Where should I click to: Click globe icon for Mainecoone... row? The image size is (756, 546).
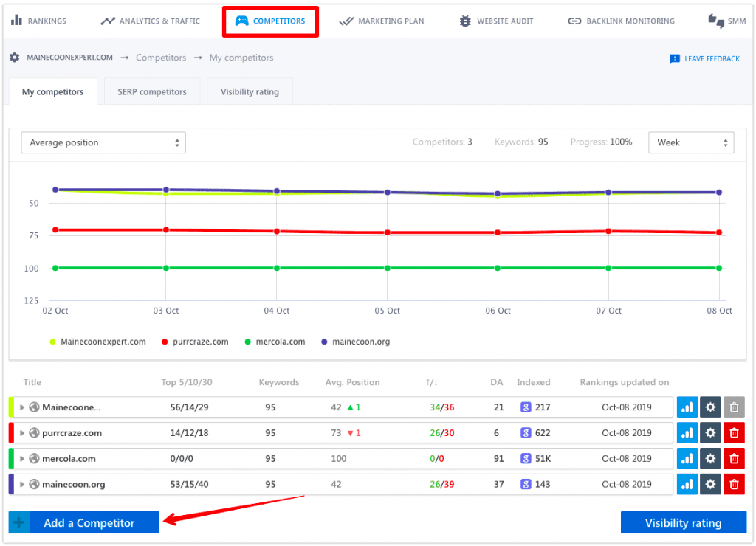tap(34, 407)
